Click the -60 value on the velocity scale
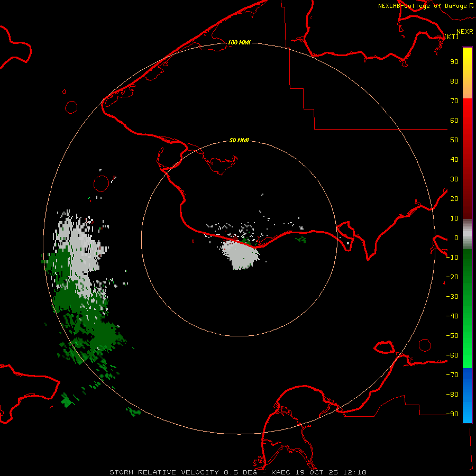Image resolution: width=476 pixels, height=476 pixels. coord(452,355)
